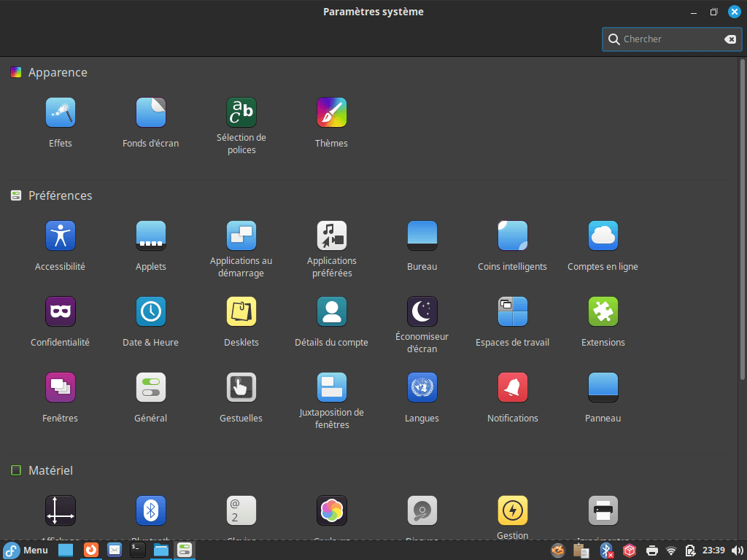Screen dimensions: 747x560
Task: Click the show desktop panel icon
Action: pos(66,551)
